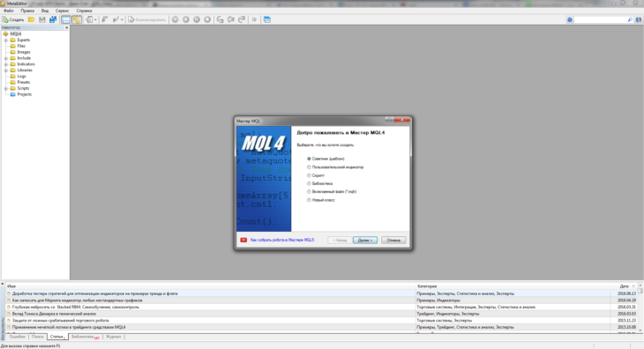This screenshot has width=644, height=349.
Task: Open the Сервис menu
Action: tap(63, 11)
